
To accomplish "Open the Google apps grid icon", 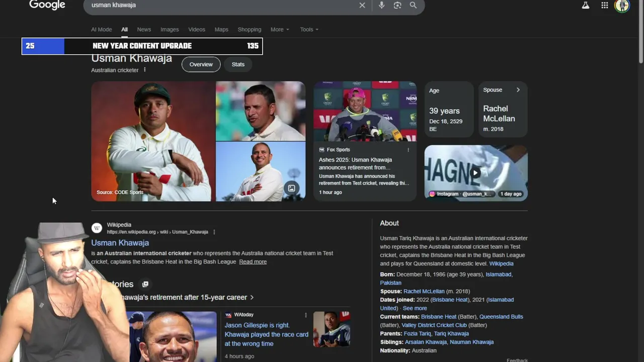I will (605, 5).
